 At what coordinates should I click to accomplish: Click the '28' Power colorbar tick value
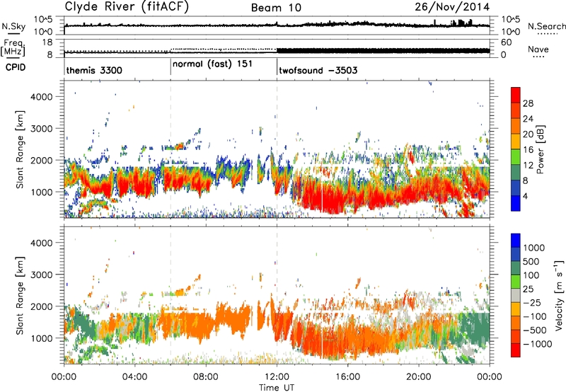528,103
